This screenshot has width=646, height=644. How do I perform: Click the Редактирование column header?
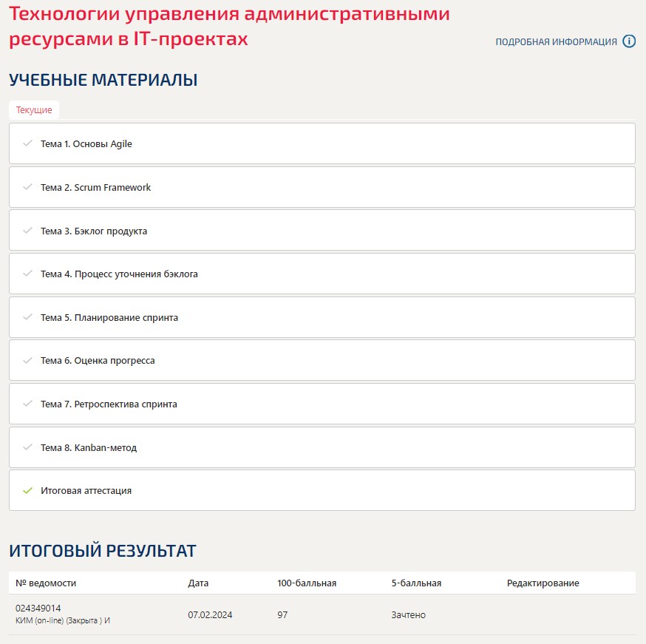pyautogui.click(x=545, y=583)
